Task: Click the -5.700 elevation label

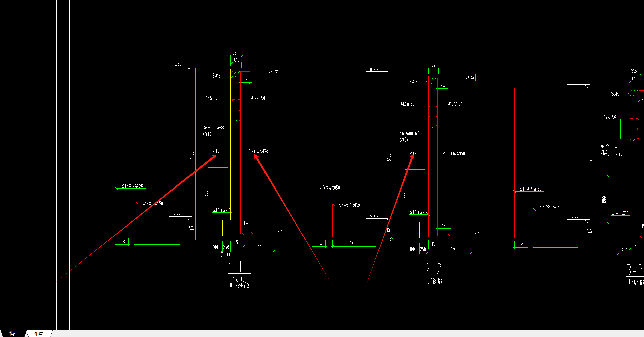Action: (374, 217)
